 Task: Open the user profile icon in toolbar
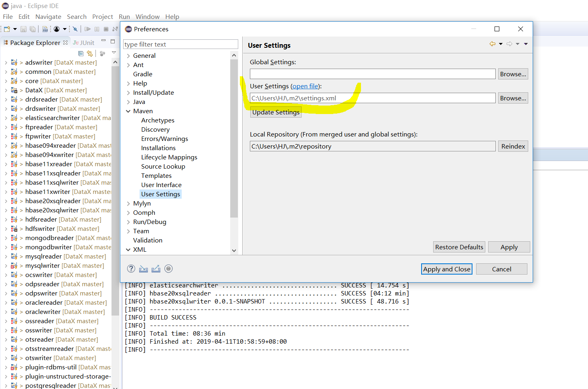[57, 29]
